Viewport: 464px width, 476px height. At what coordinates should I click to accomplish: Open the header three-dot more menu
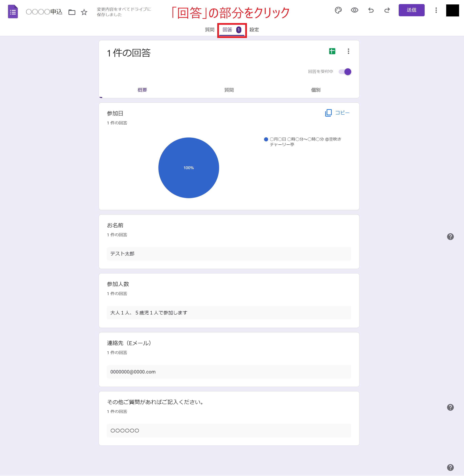coord(436,10)
